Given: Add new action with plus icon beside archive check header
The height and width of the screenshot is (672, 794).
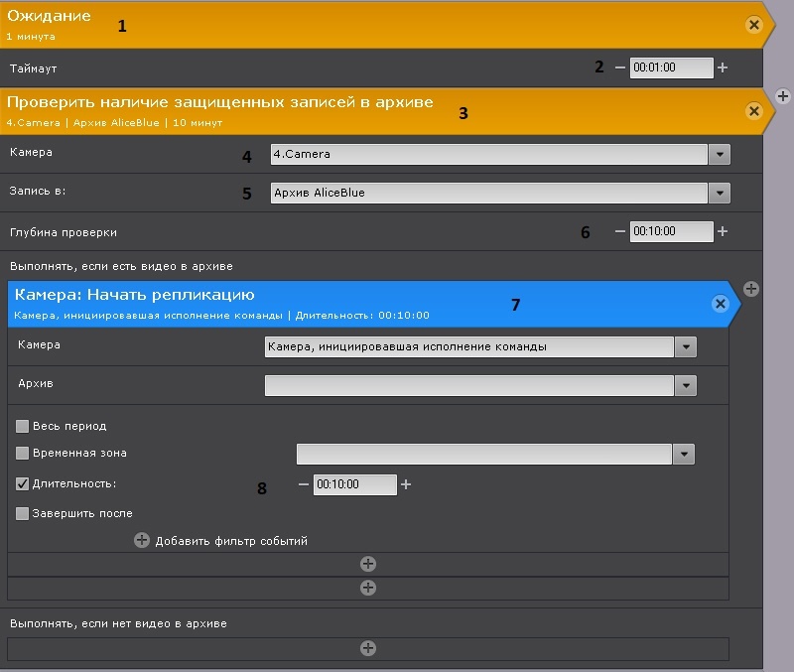Looking at the screenshot, I should [782, 96].
